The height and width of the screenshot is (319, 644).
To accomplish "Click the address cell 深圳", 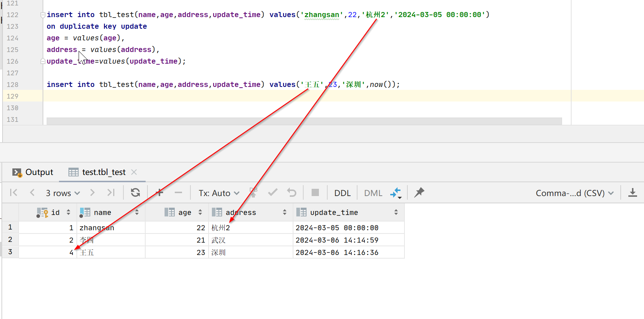I will (x=251, y=252).
